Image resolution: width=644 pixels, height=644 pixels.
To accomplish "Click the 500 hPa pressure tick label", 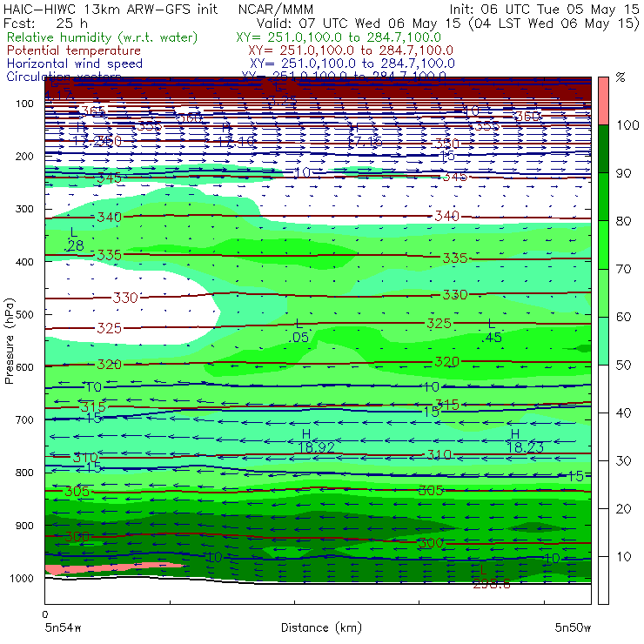I will pyautogui.click(x=24, y=314).
